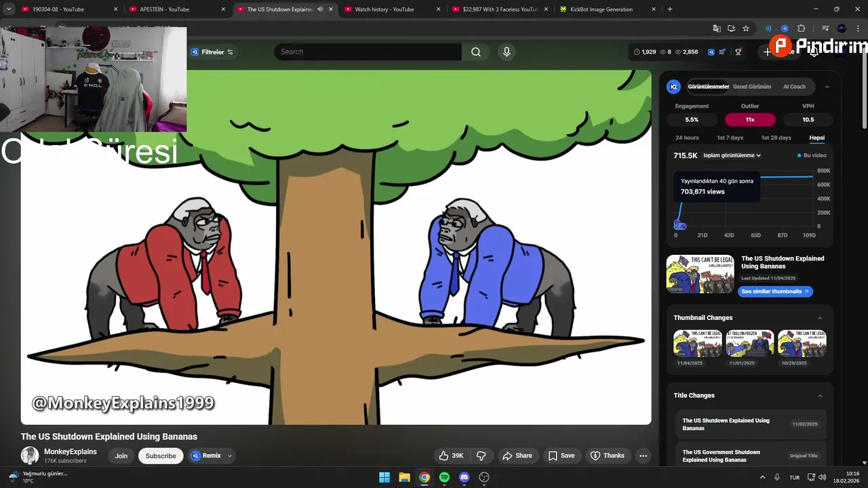This screenshot has width=868, height=488.
Task: Open thumbnail dated 11/01/2025
Action: [750, 344]
